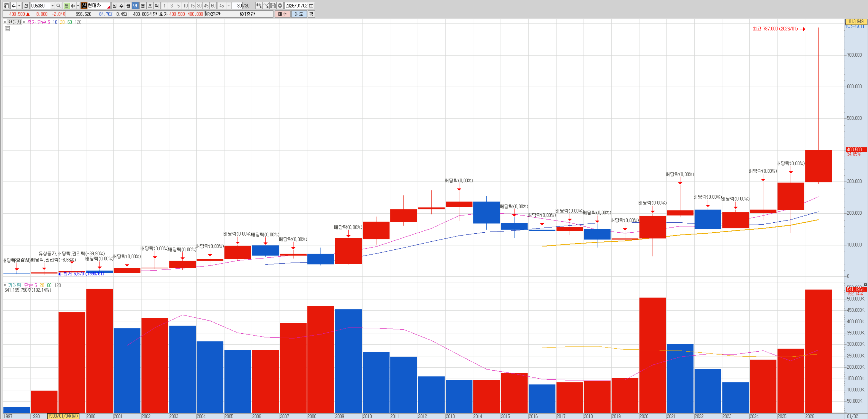
Task: Select the 60-minute interval button in toolbar
Action: (213, 5)
